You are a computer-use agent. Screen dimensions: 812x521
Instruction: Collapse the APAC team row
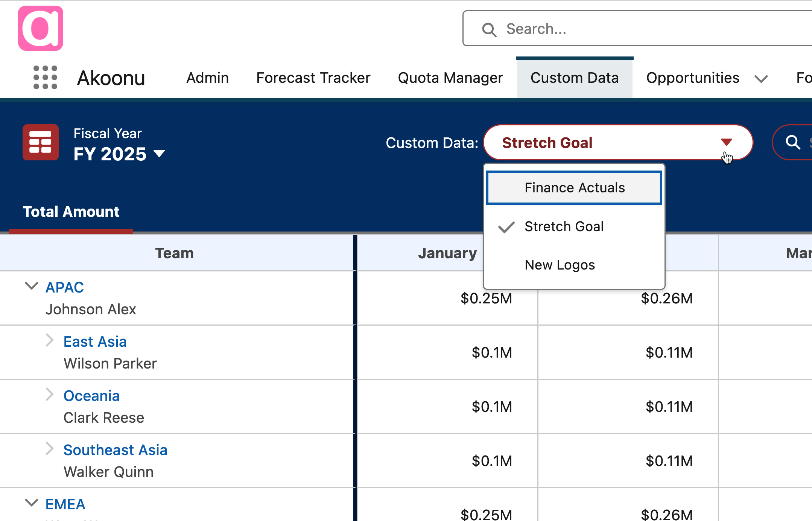point(32,286)
